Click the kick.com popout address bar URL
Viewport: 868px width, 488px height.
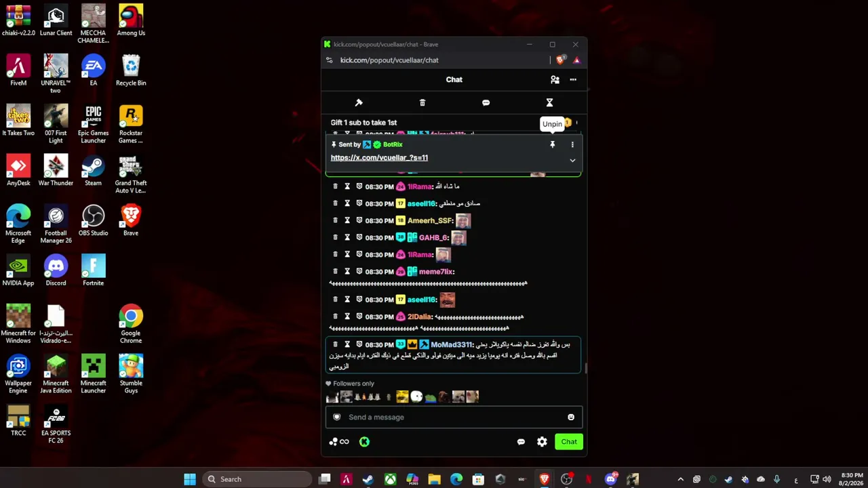coord(389,60)
